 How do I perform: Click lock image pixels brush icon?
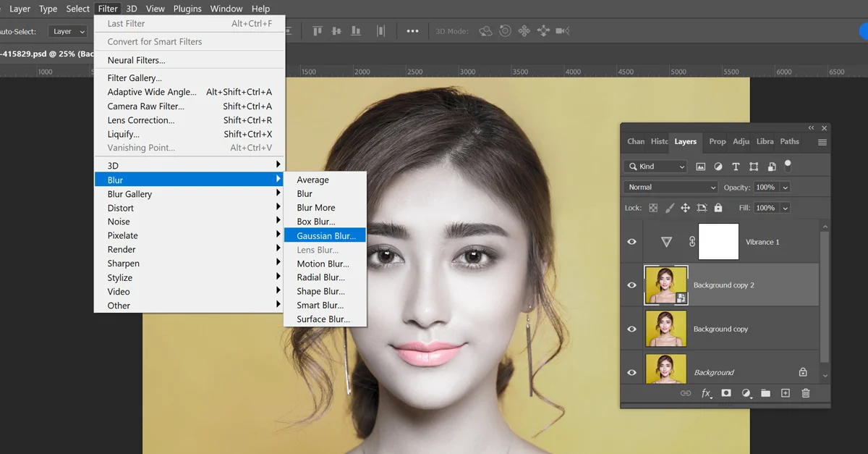[x=669, y=208]
